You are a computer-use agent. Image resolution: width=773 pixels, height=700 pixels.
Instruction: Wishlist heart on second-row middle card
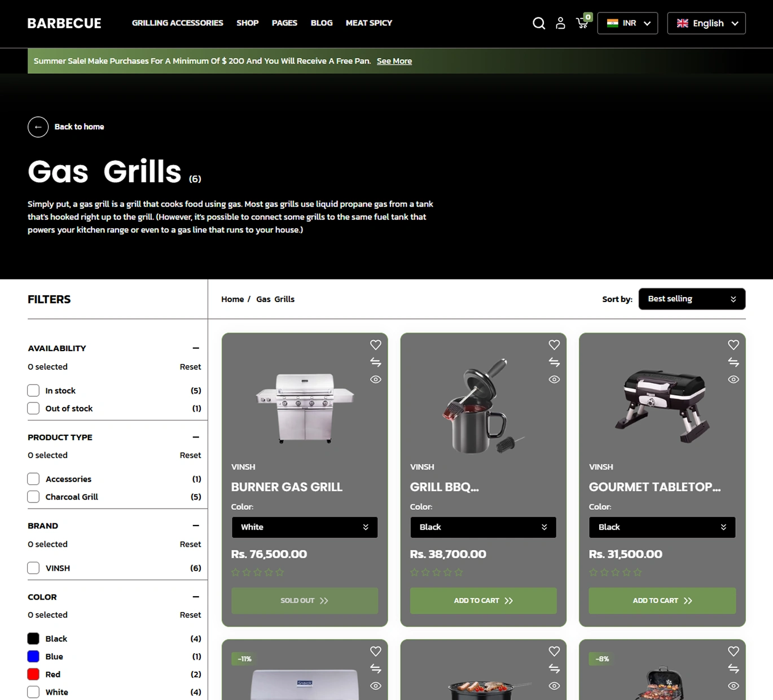pos(554,651)
